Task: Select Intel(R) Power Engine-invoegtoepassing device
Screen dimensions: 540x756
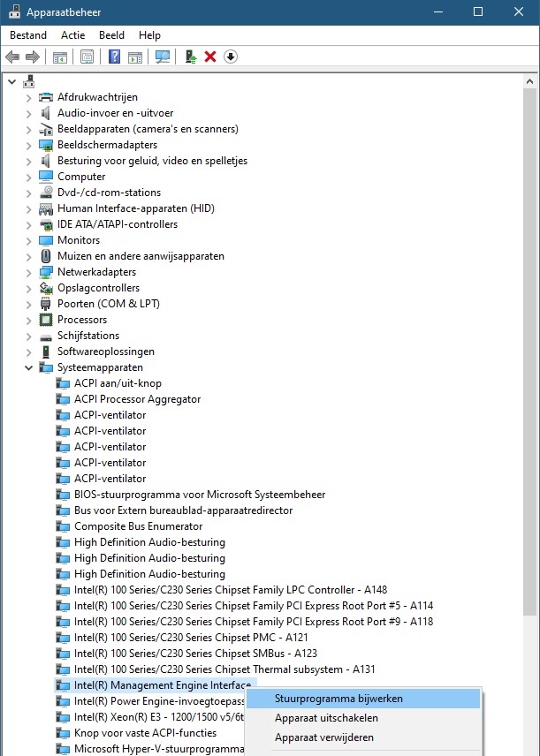Action: 159,701
